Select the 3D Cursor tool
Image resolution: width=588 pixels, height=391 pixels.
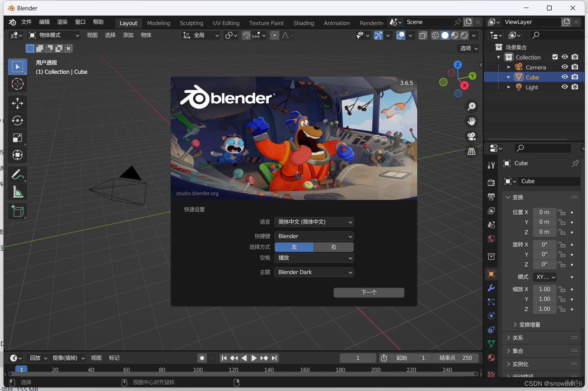pos(18,84)
